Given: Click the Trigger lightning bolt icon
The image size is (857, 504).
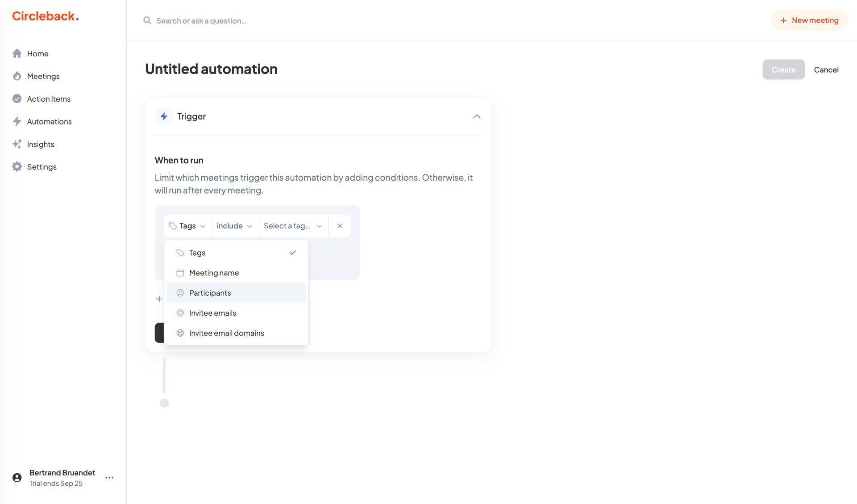Looking at the screenshot, I should coord(164,116).
